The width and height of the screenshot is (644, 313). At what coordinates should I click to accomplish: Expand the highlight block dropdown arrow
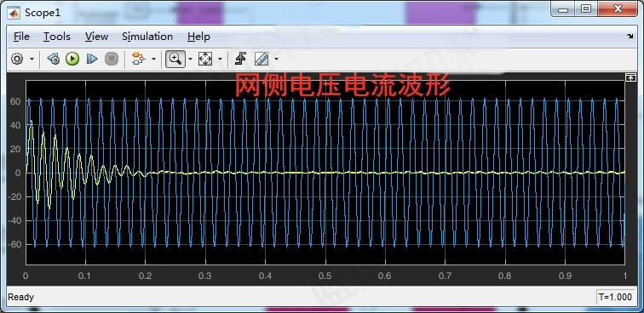153,59
